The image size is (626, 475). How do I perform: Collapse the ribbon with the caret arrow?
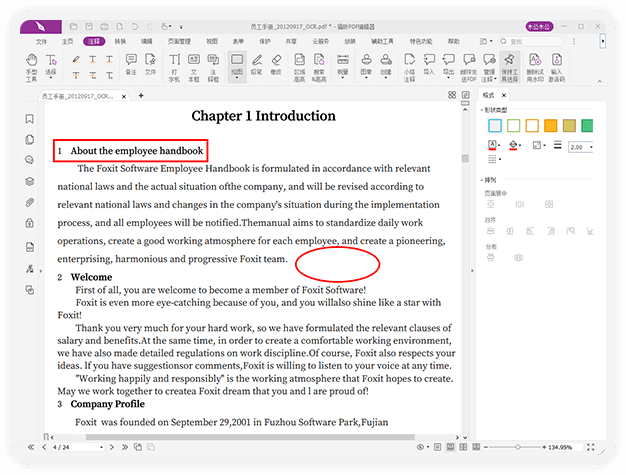(599, 81)
